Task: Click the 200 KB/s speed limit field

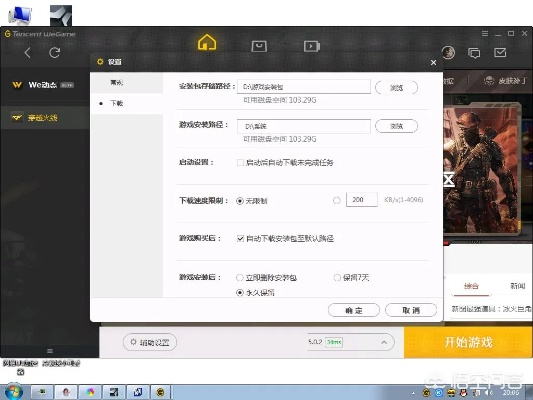Action: pos(362,200)
